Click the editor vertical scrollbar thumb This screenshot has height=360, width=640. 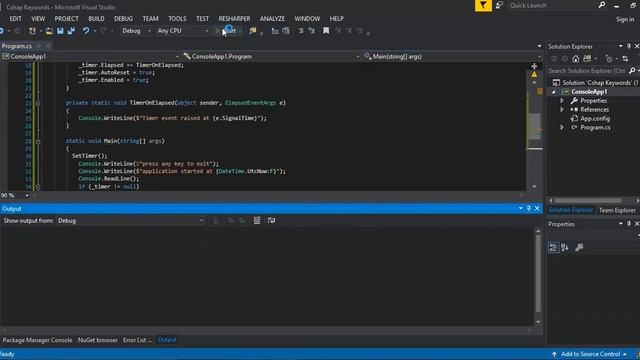(534, 127)
